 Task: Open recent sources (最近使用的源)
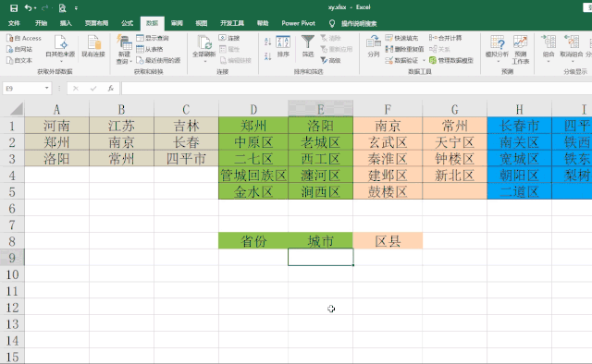158,60
